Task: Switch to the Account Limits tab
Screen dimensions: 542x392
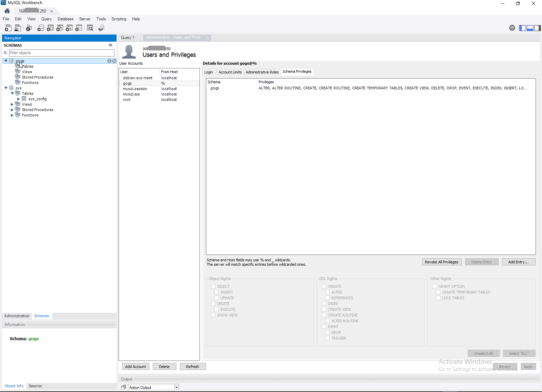Action: [x=230, y=72]
